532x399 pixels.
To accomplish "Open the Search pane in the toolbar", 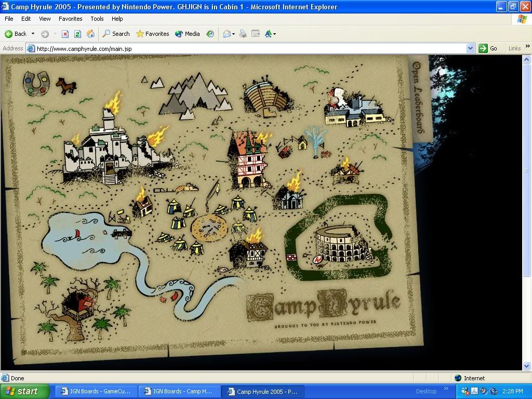I will click(x=116, y=34).
